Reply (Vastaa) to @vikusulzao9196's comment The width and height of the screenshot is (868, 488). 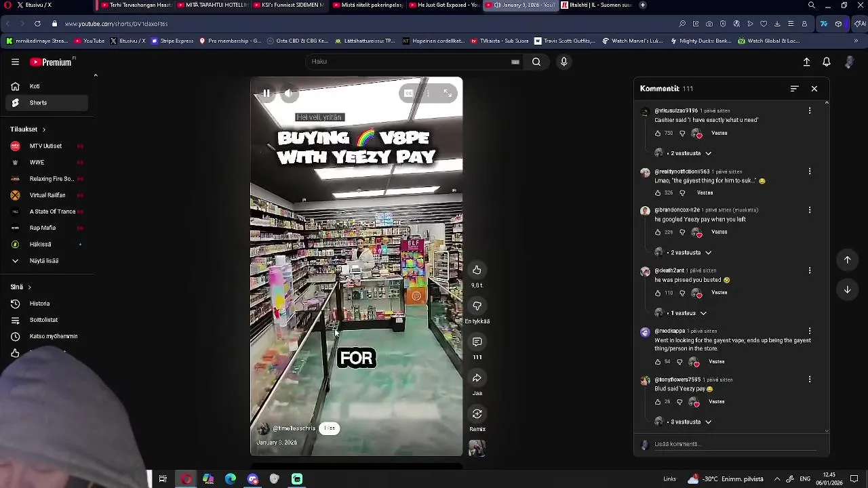[719, 134]
